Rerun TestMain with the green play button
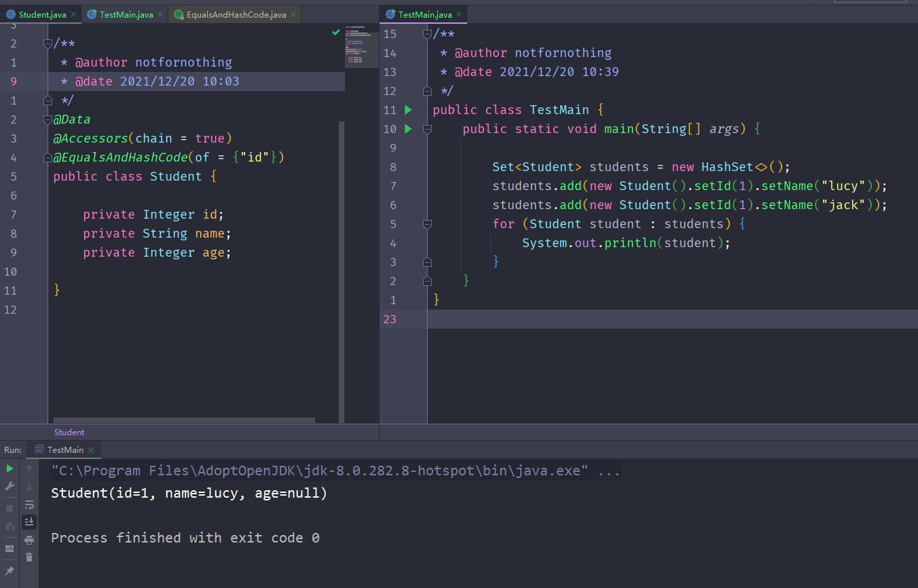Screen dimensions: 918x588 pos(10,468)
